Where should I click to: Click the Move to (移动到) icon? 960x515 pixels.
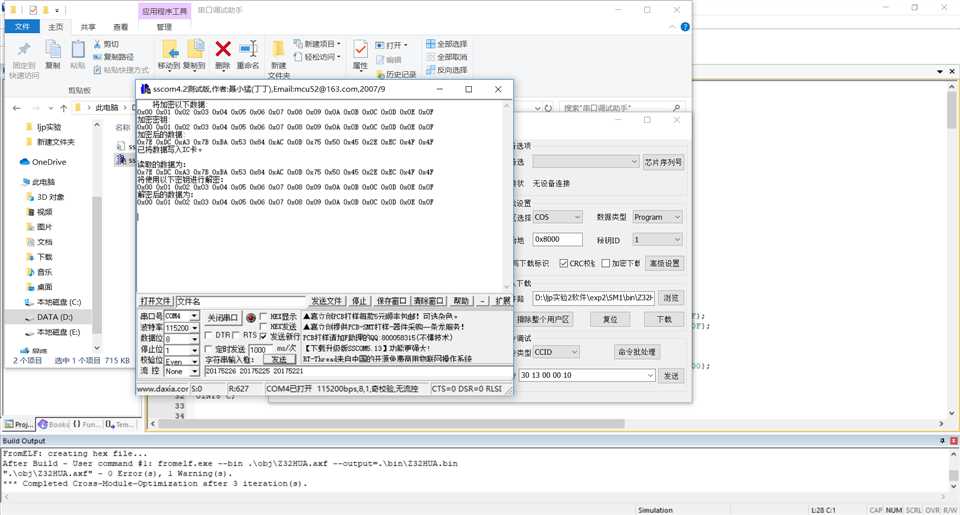point(169,50)
